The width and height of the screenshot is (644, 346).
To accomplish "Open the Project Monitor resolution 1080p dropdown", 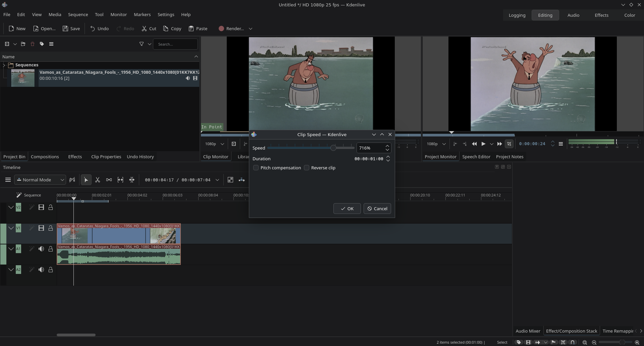I will pyautogui.click(x=436, y=143).
